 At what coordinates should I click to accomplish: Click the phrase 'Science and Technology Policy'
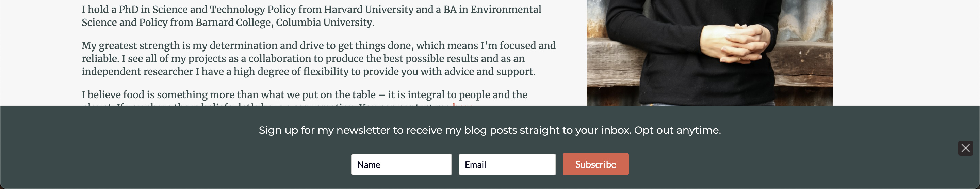point(224,9)
